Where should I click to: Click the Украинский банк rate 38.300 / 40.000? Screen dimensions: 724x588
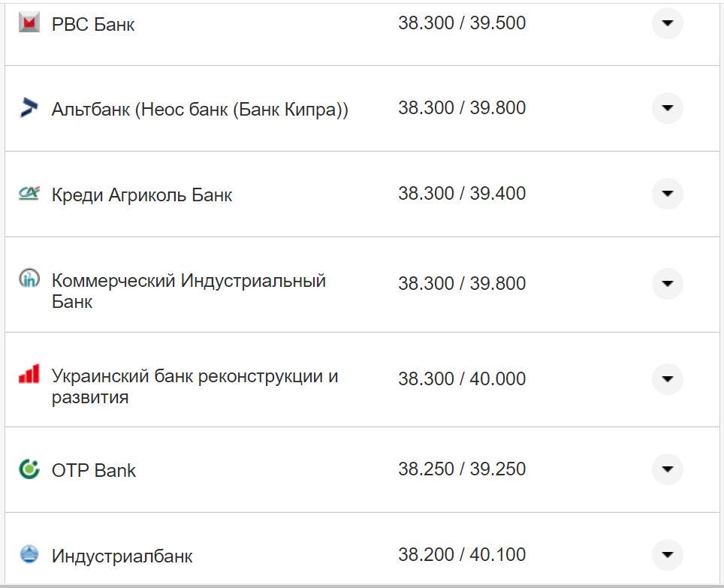pos(463,378)
